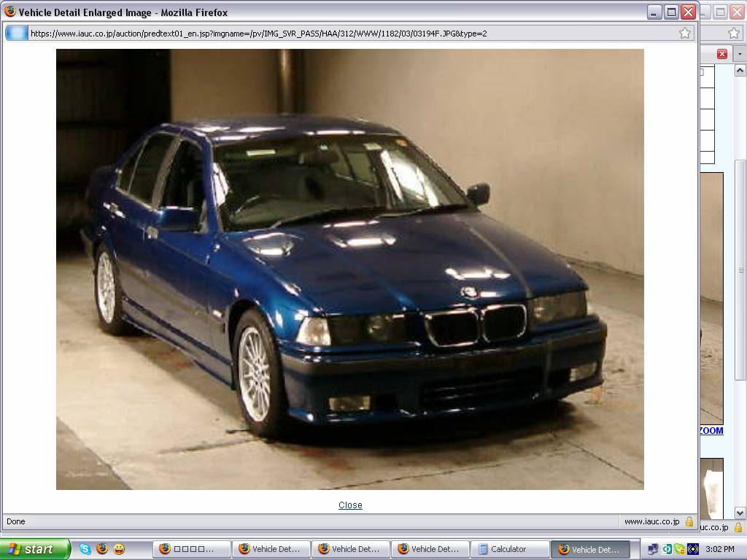Click the ZOOM link in background page

[x=711, y=430]
